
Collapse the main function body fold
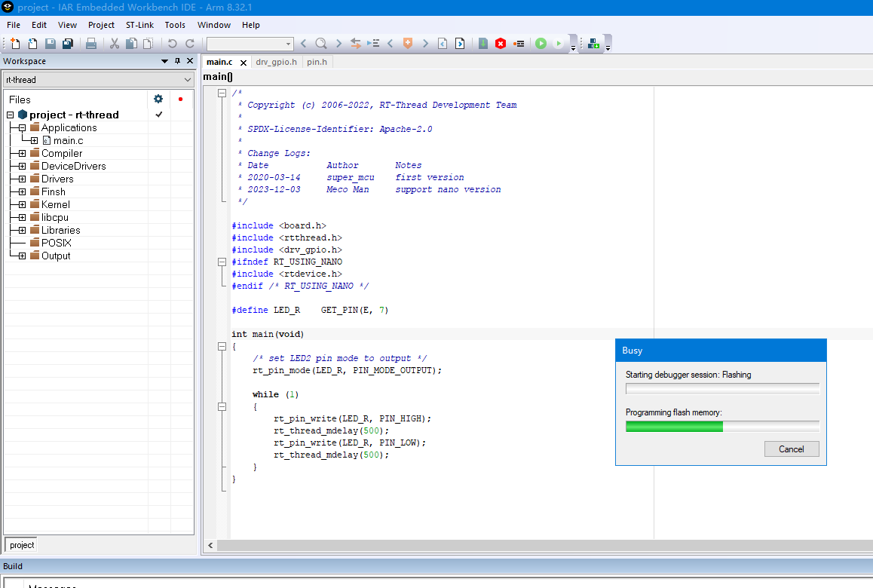click(222, 346)
